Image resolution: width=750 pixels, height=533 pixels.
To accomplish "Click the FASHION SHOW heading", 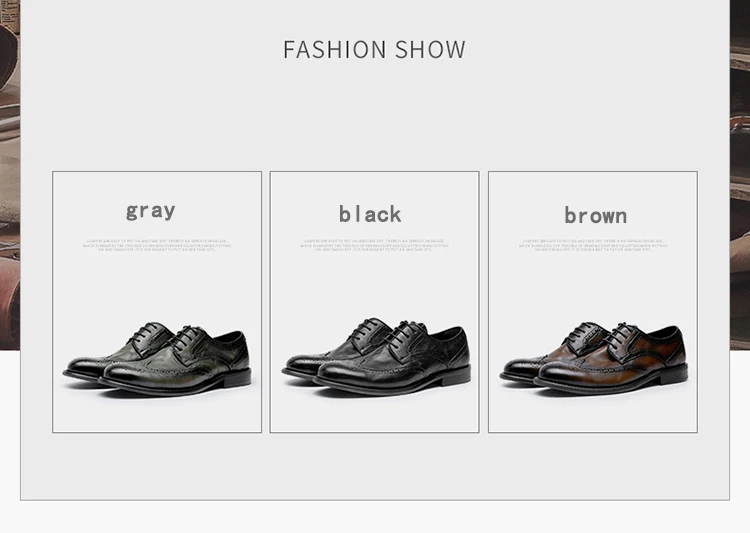I will point(374,50).
